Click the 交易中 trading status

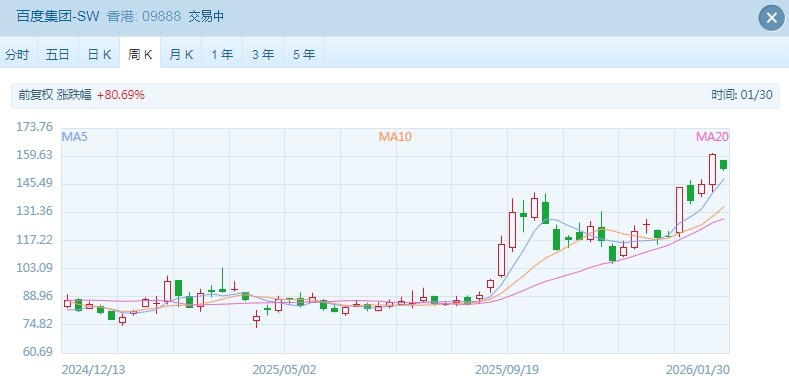pyautogui.click(x=206, y=16)
